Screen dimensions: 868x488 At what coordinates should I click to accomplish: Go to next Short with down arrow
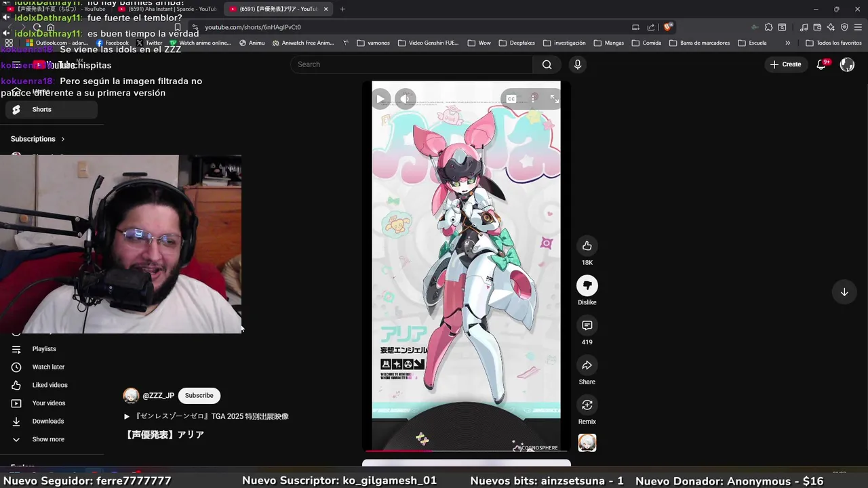click(844, 292)
